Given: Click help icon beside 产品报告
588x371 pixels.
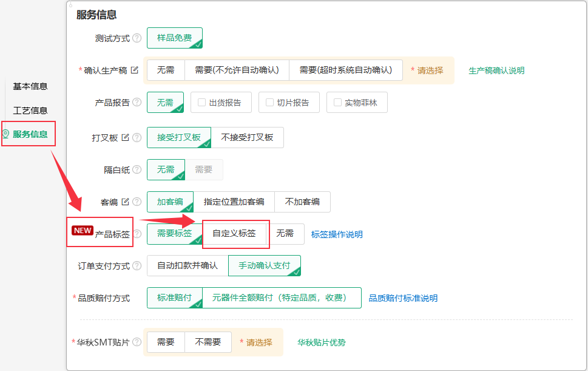Looking at the screenshot, I should pos(137,102).
